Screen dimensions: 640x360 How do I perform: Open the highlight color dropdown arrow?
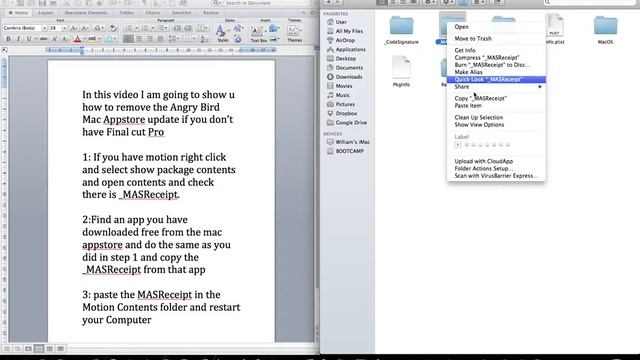pos(99,39)
